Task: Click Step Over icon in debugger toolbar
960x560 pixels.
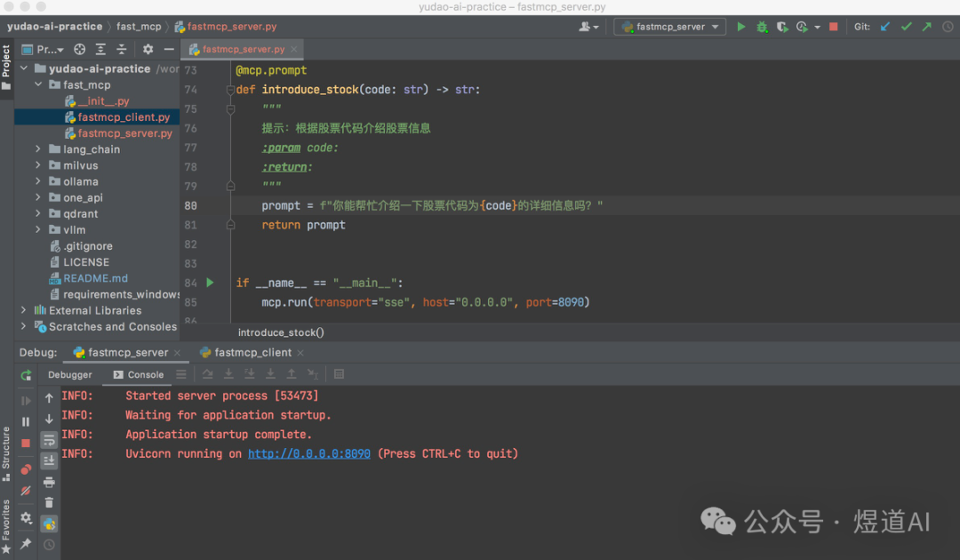Action: pos(207,374)
